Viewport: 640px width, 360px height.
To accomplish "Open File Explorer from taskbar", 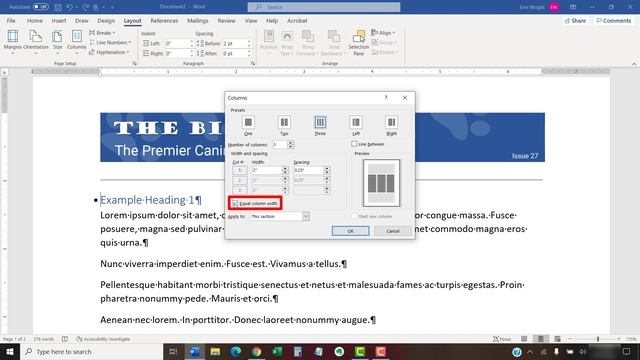I will point(216,351).
